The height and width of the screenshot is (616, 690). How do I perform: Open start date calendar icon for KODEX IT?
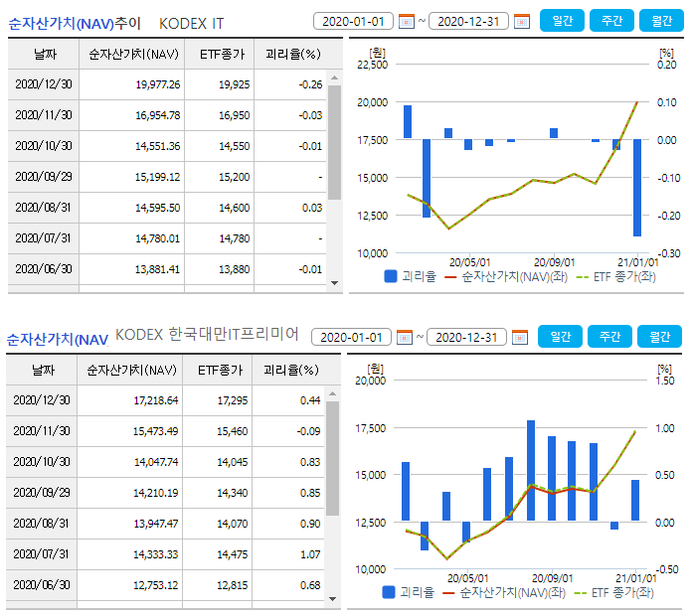pos(407,21)
